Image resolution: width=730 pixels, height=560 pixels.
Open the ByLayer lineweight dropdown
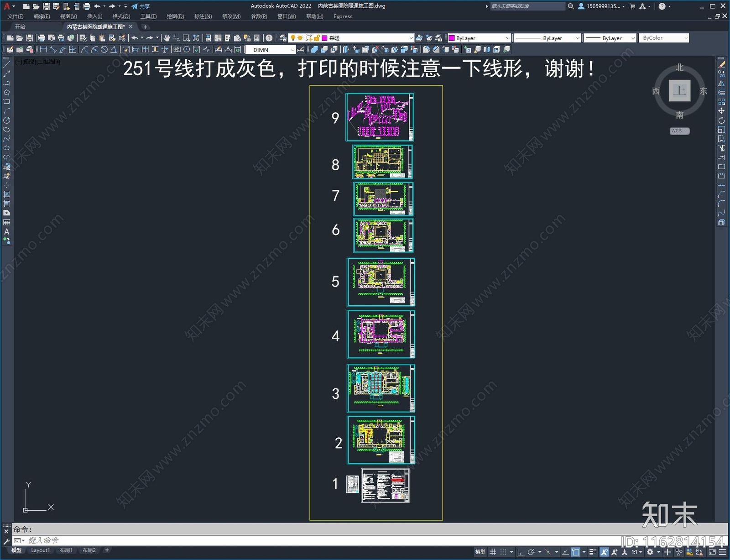pyautogui.click(x=633, y=38)
